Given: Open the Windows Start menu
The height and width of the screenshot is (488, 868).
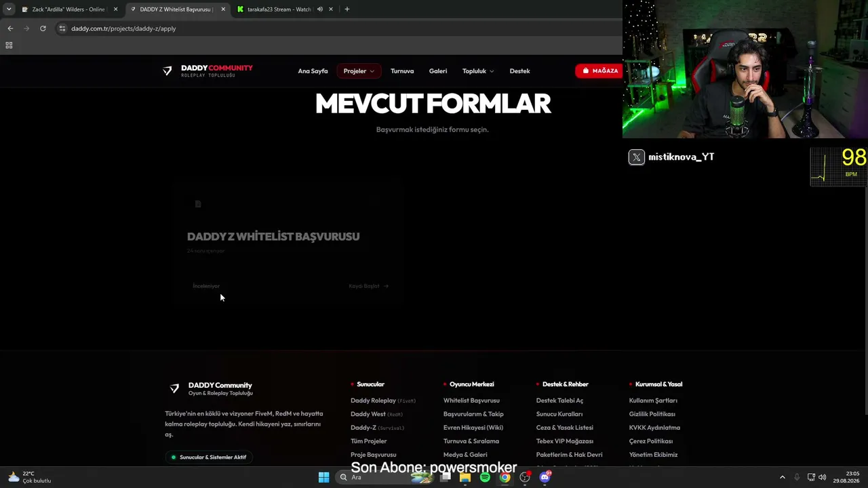Looking at the screenshot, I should click(x=323, y=477).
